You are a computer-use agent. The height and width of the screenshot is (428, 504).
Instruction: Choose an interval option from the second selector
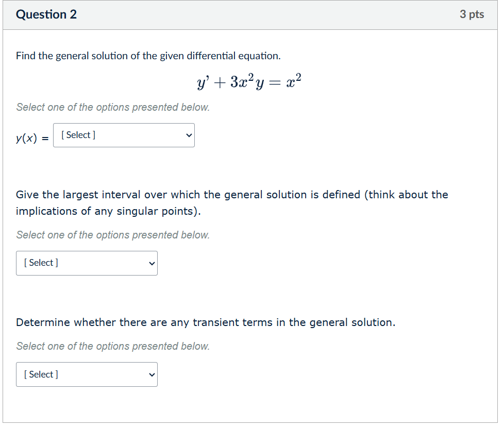click(x=87, y=263)
